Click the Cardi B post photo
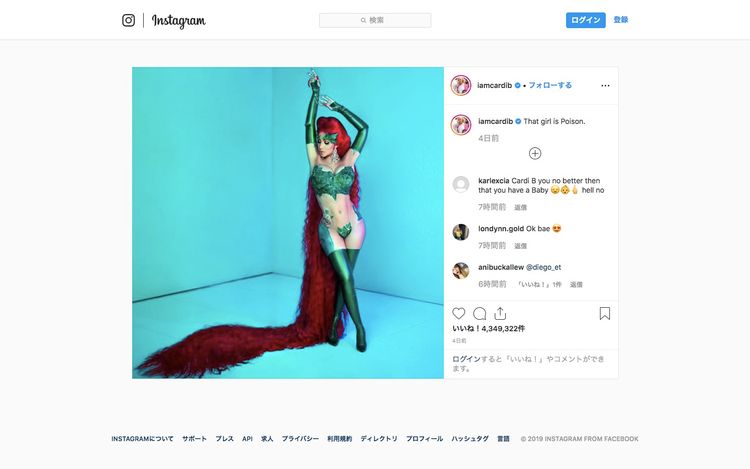Image resolution: width=750 pixels, height=469 pixels. pyautogui.click(x=288, y=223)
